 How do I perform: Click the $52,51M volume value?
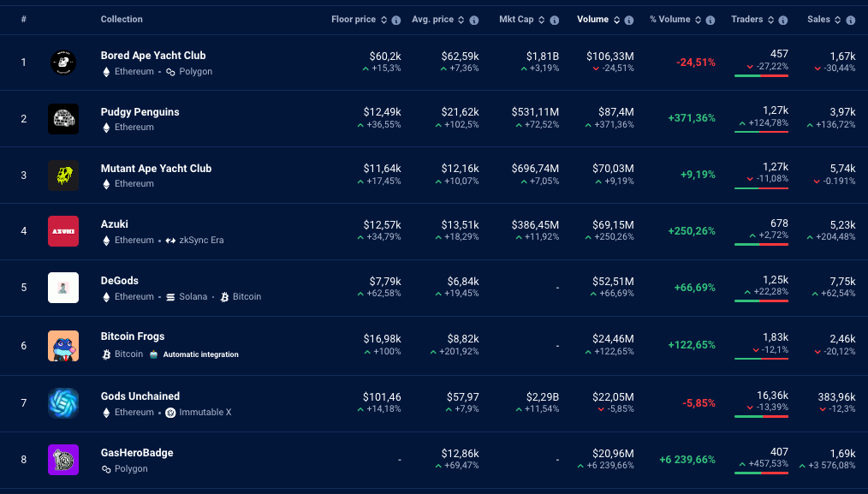click(x=613, y=282)
